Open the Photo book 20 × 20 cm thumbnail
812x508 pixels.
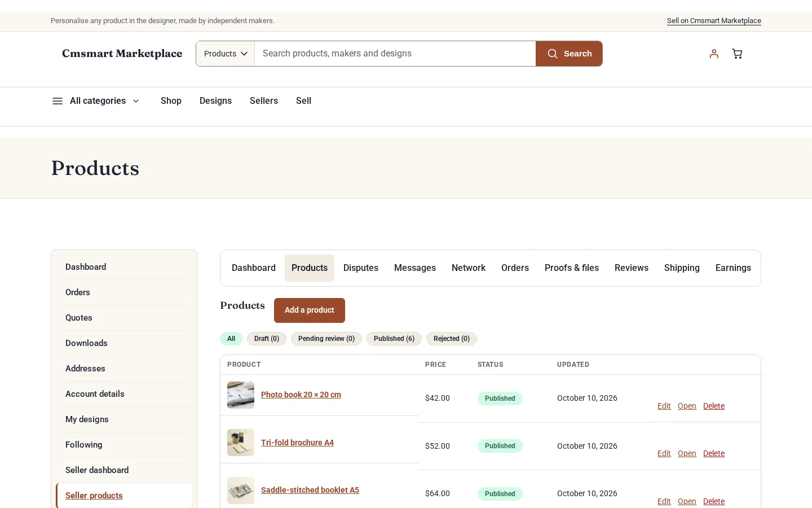tap(241, 395)
